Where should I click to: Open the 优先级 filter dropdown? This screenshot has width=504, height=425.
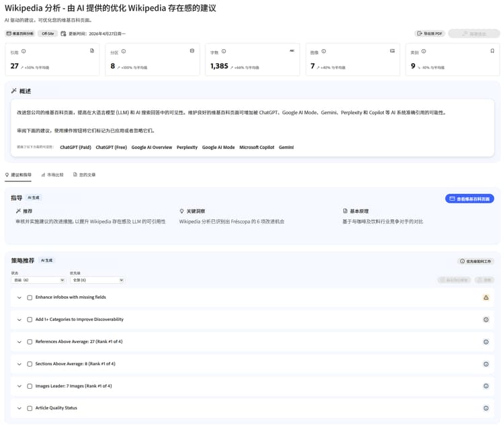click(97, 280)
